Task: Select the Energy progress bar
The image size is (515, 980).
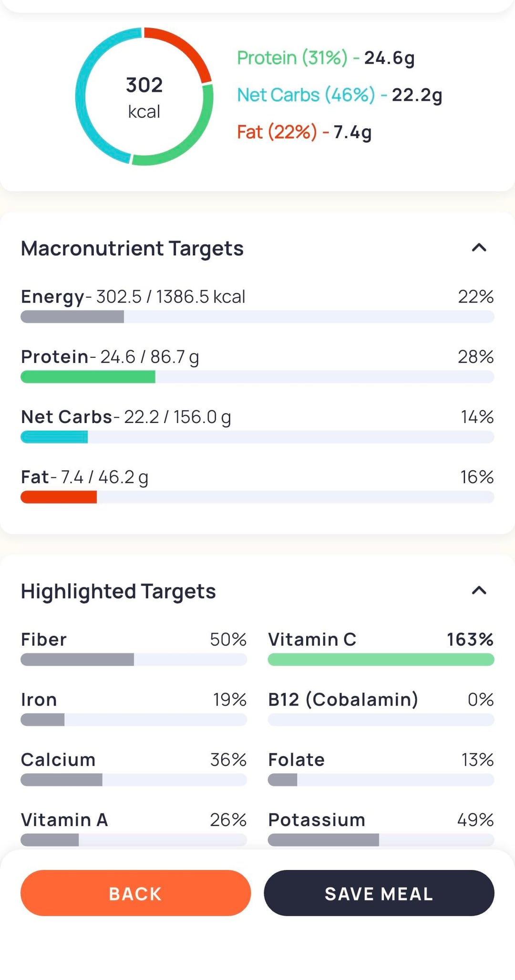Action: pos(257,316)
